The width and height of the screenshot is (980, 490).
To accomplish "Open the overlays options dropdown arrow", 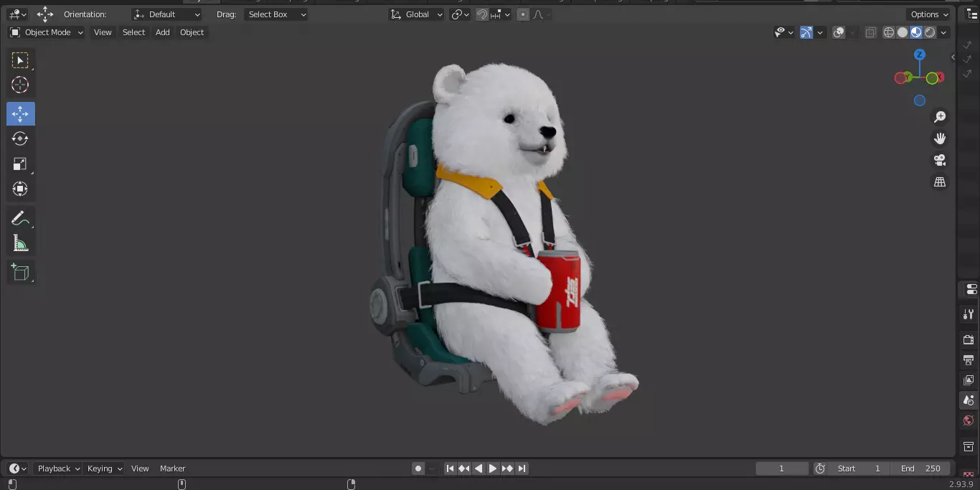I will click(852, 32).
